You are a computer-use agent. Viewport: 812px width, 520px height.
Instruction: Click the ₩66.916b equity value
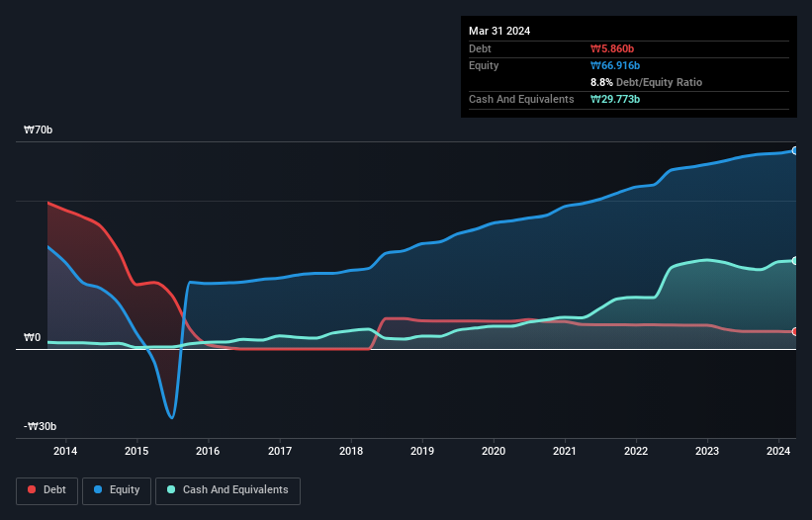point(615,65)
